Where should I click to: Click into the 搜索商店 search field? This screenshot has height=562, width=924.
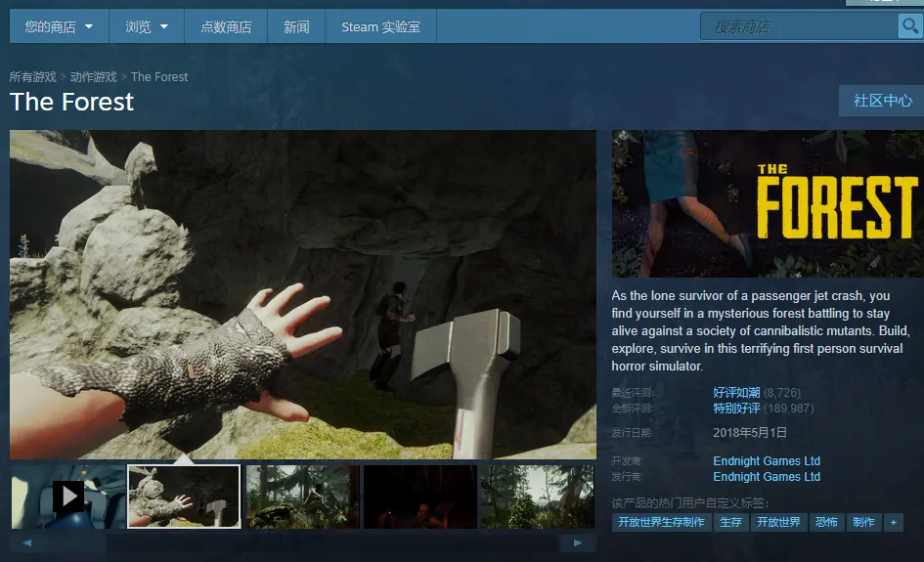click(x=800, y=26)
